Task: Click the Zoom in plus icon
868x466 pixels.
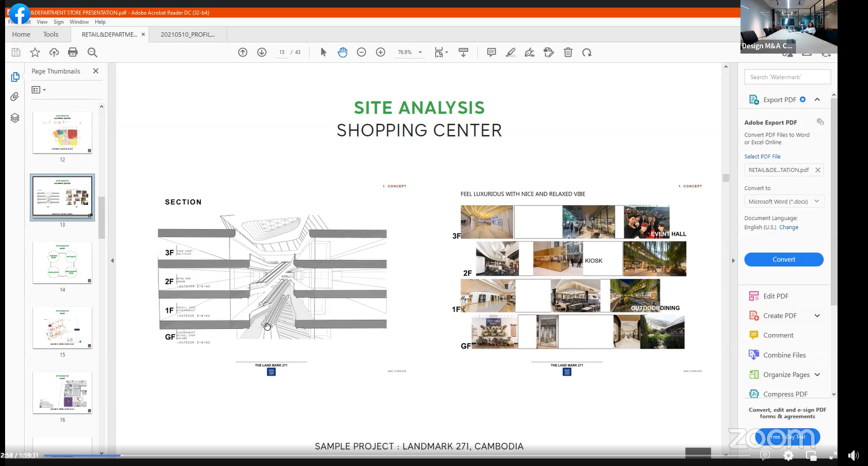Action: tap(381, 52)
